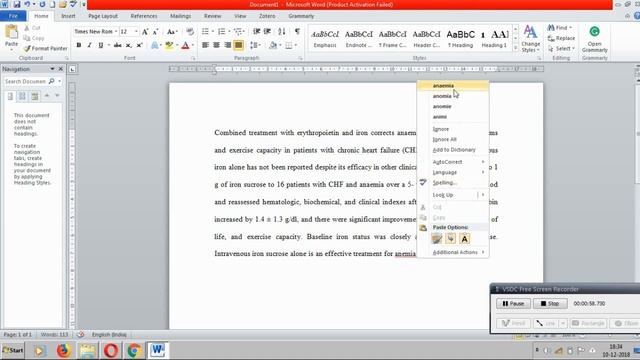Open the font name combo box

tap(96, 31)
